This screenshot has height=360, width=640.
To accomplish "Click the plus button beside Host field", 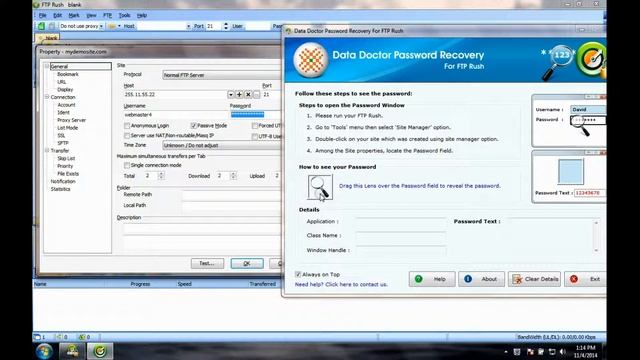I will click(239, 94).
